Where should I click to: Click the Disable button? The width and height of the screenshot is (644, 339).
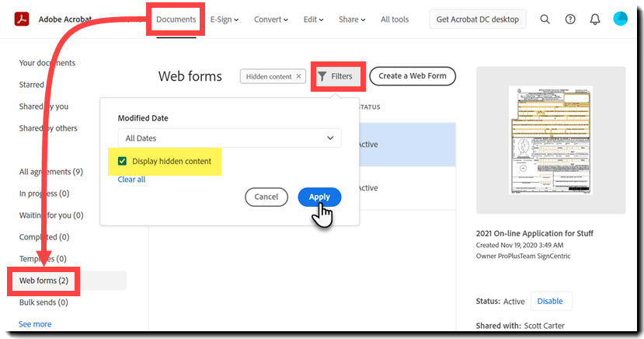pyautogui.click(x=550, y=301)
